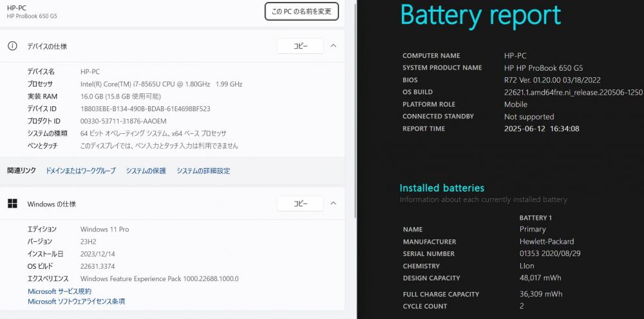Copy device specifications with コピー button
The image size is (644, 319).
pos(300,46)
